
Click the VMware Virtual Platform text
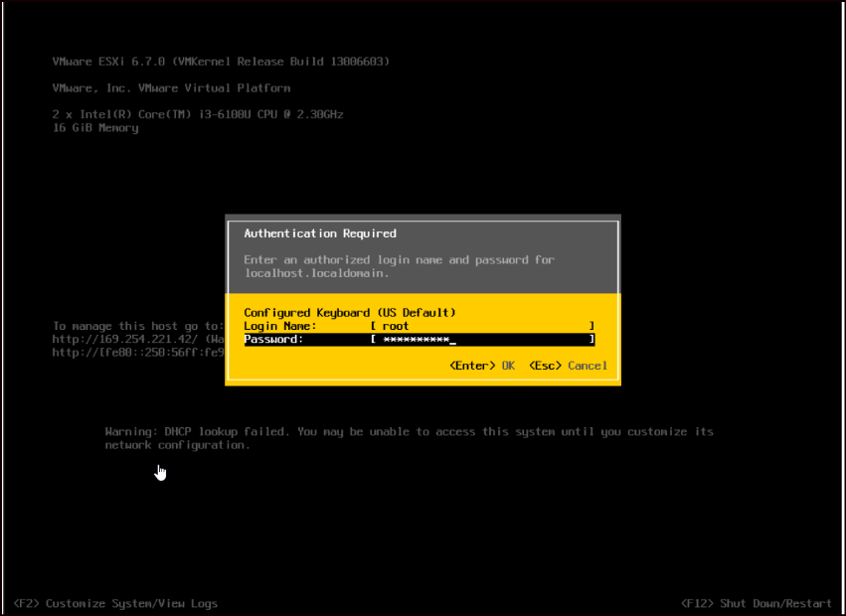point(171,88)
